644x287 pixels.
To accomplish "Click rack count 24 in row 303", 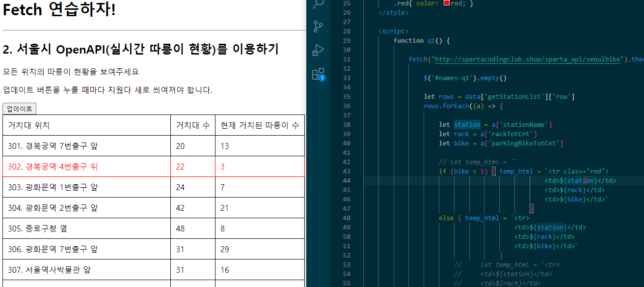I will click(193, 187).
